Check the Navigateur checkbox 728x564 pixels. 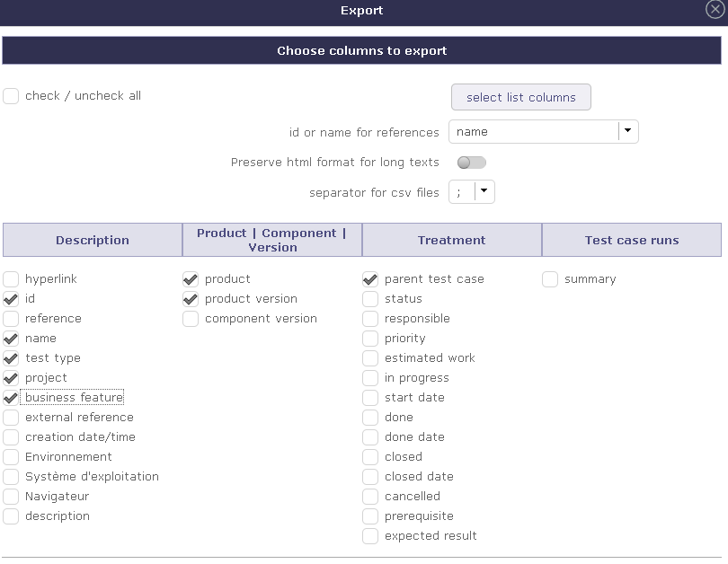tap(11, 497)
